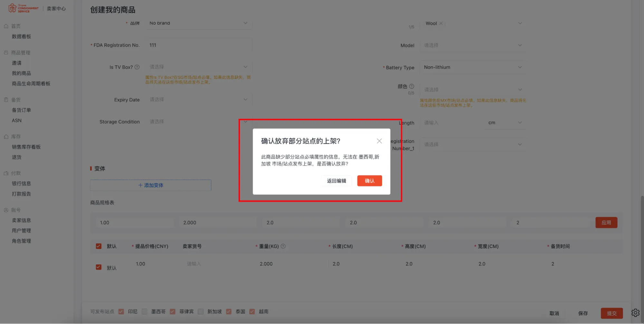Open settings via the gear icon

click(635, 312)
